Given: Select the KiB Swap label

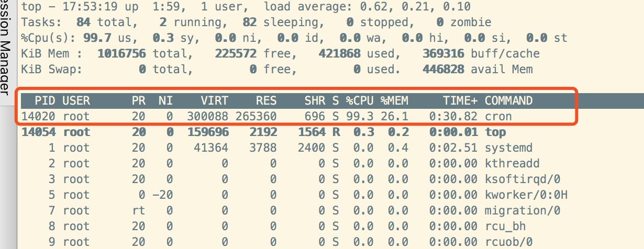Looking at the screenshot, I should click(52, 69).
